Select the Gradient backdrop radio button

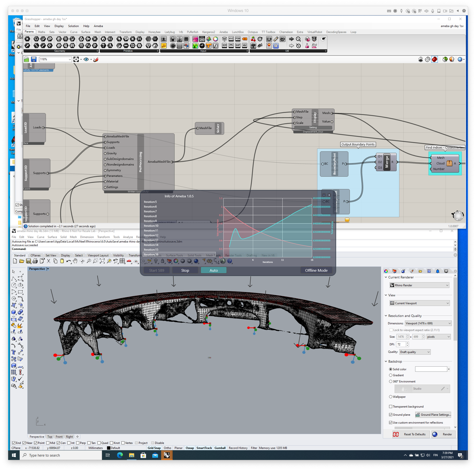(x=391, y=375)
